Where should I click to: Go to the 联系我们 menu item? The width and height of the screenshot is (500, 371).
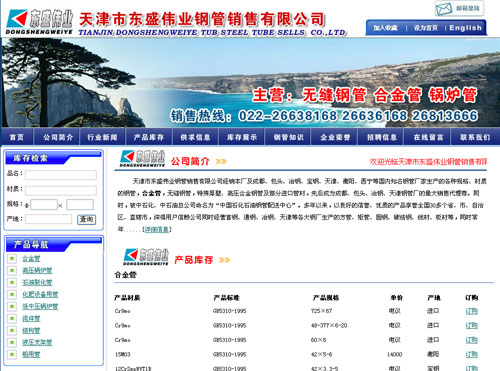pyautogui.click(x=475, y=137)
